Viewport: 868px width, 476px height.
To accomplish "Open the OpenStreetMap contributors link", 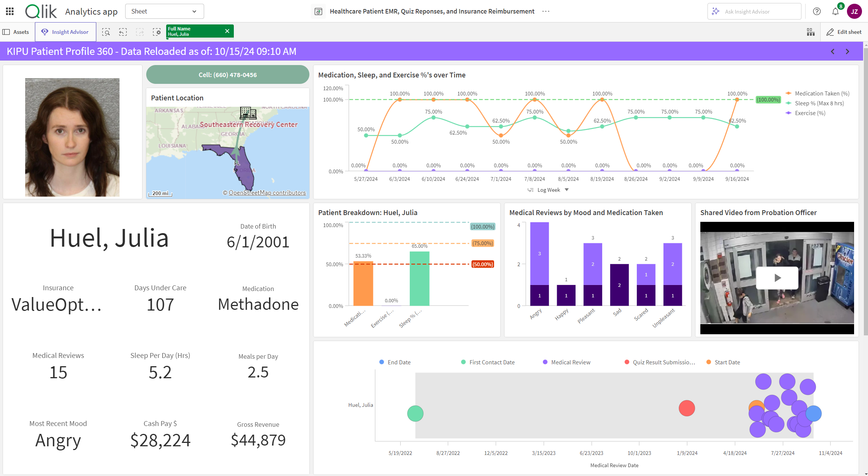I will 267,193.
